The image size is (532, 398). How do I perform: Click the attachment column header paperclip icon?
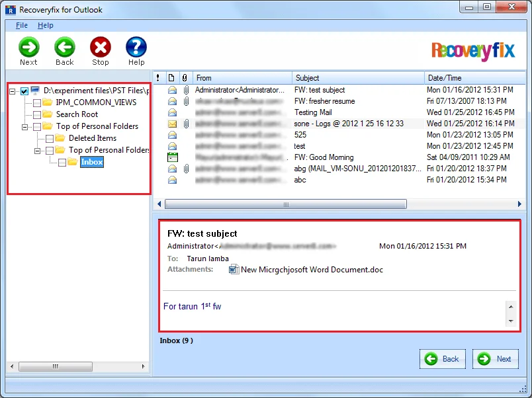185,78
